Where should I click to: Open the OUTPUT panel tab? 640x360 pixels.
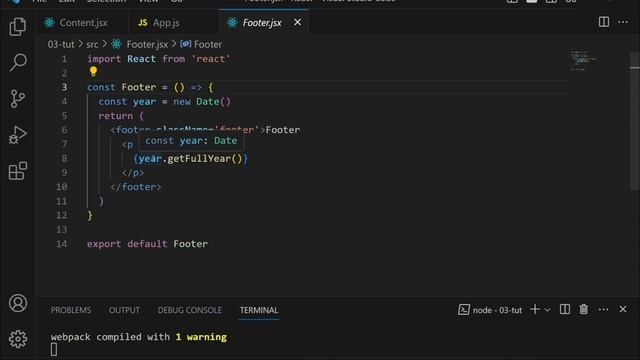tap(124, 310)
